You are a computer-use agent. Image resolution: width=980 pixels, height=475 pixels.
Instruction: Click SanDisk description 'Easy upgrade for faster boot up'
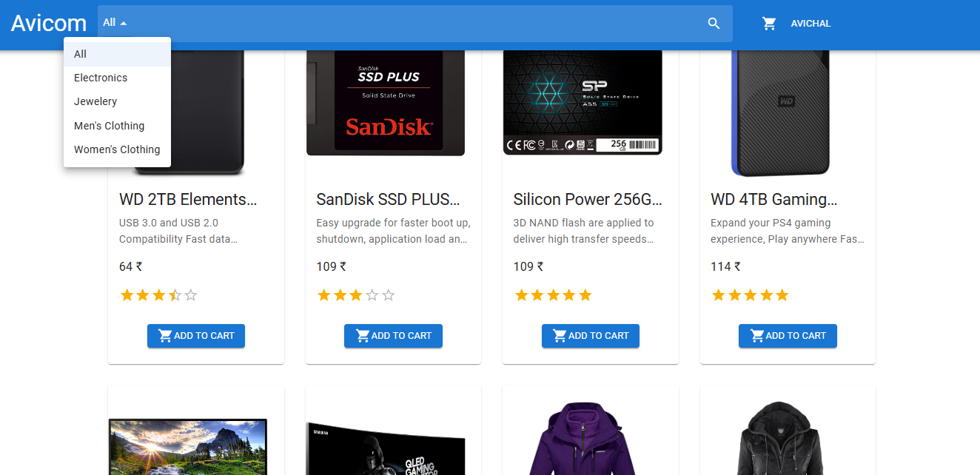click(393, 223)
